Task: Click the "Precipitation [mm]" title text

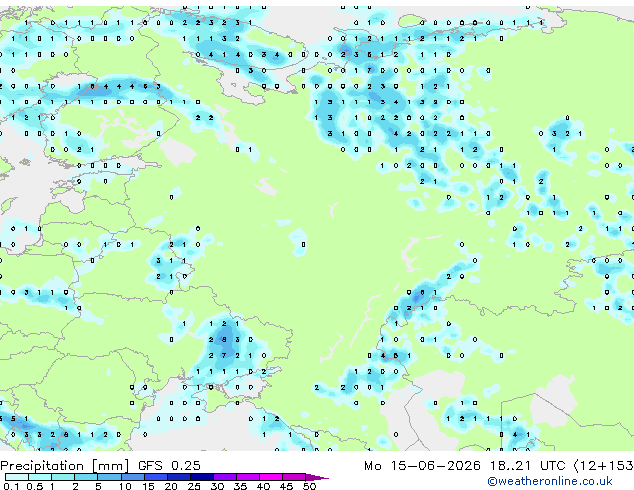Action: click(65, 466)
